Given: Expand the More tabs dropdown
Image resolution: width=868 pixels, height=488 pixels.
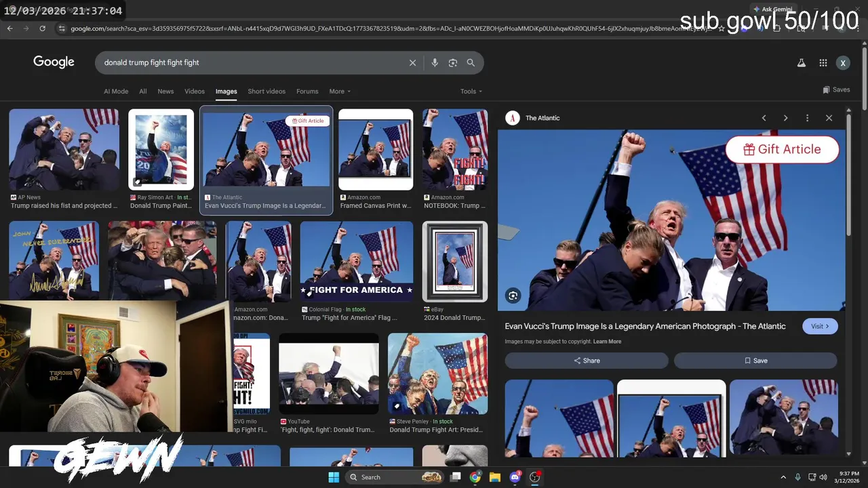Looking at the screenshot, I should tap(340, 91).
